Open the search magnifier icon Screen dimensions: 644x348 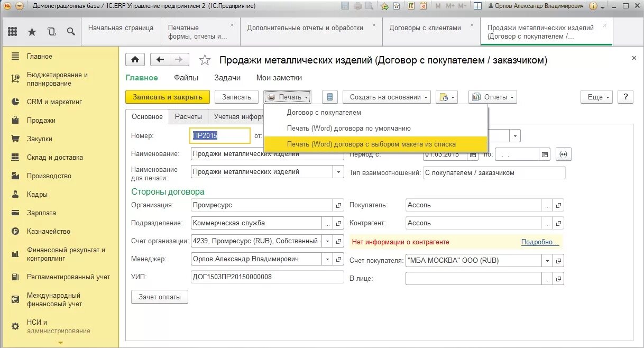[71, 32]
